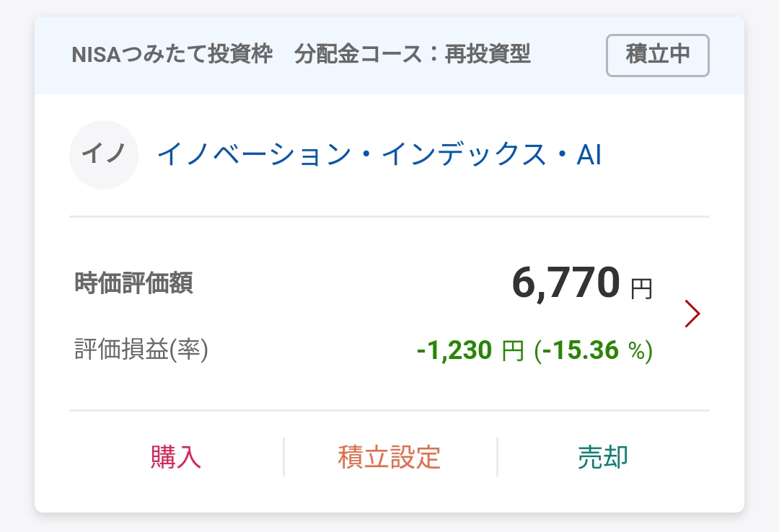Click the horizontal line above the 購入 row
The height and width of the screenshot is (532, 779).
click(x=389, y=411)
